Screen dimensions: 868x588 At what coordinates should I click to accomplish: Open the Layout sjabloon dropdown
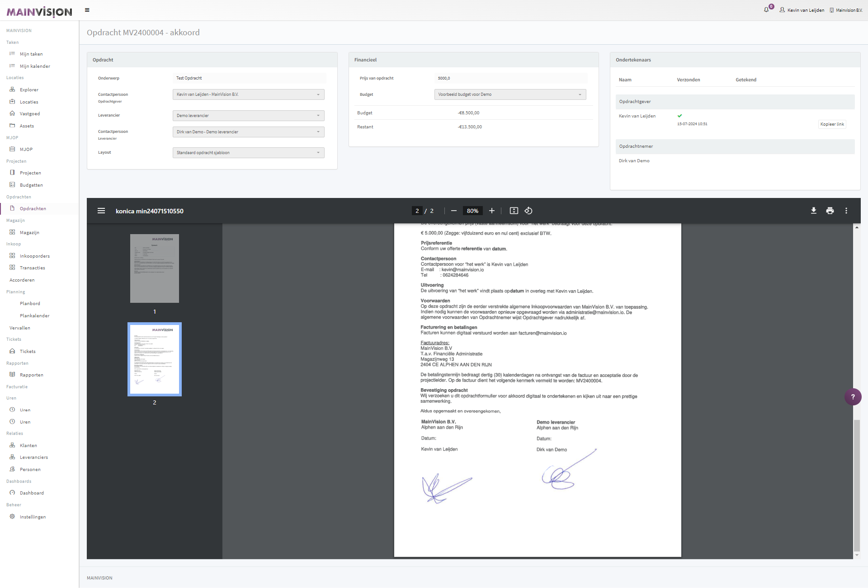click(248, 153)
